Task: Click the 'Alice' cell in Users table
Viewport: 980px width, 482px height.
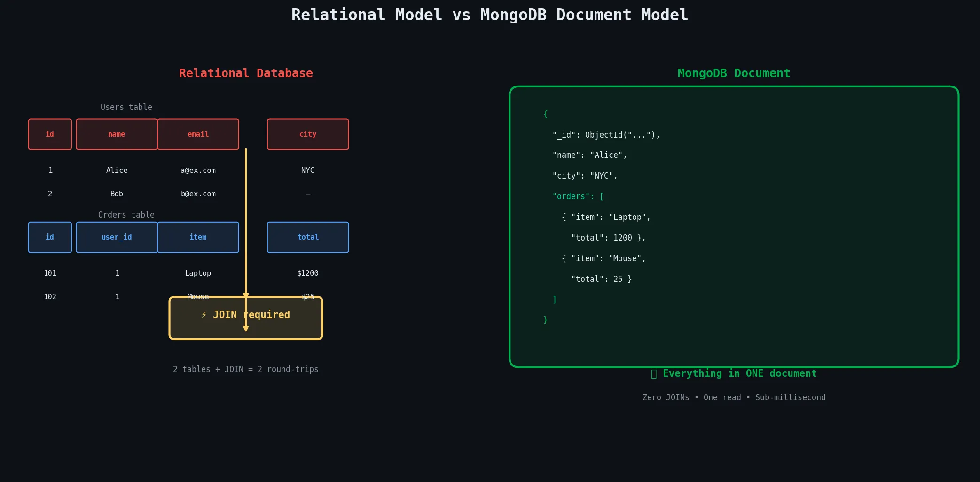Action: coord(117,171)
